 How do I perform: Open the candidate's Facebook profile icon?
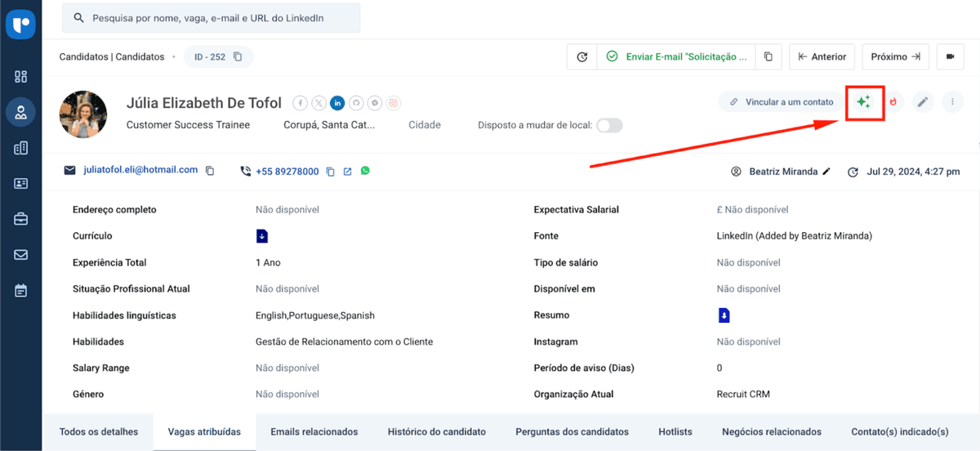300,103
